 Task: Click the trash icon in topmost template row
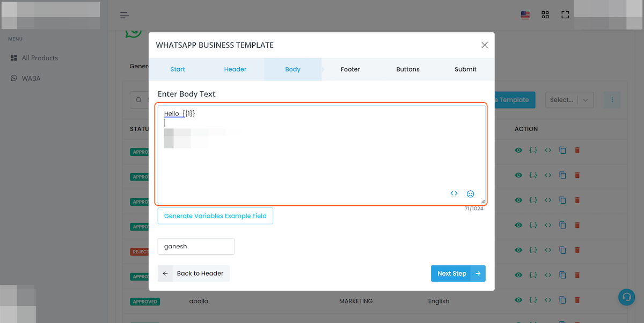pyautogui.click(x=577, y=150)
